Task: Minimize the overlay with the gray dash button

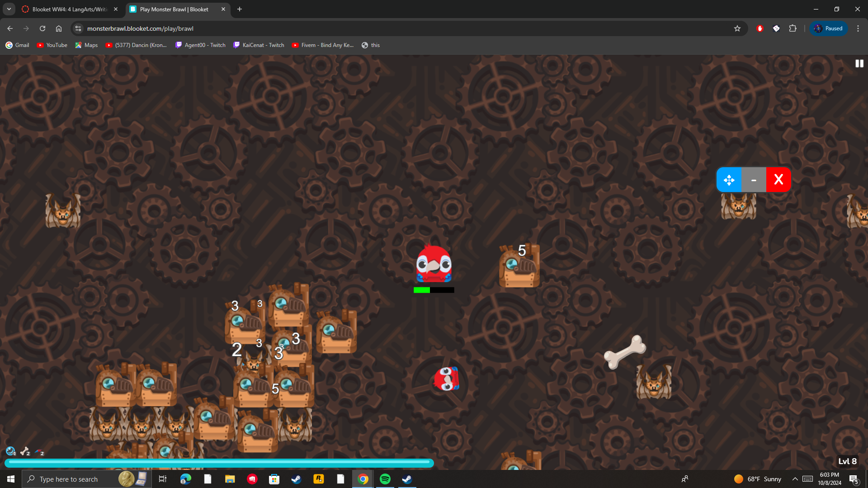Action: [754, 180]
